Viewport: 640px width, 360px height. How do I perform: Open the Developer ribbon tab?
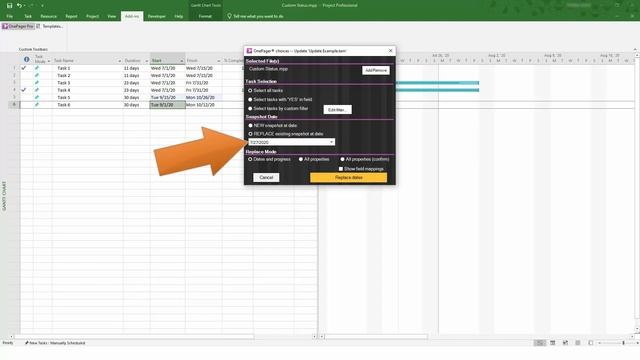click(x=157, y=16)
